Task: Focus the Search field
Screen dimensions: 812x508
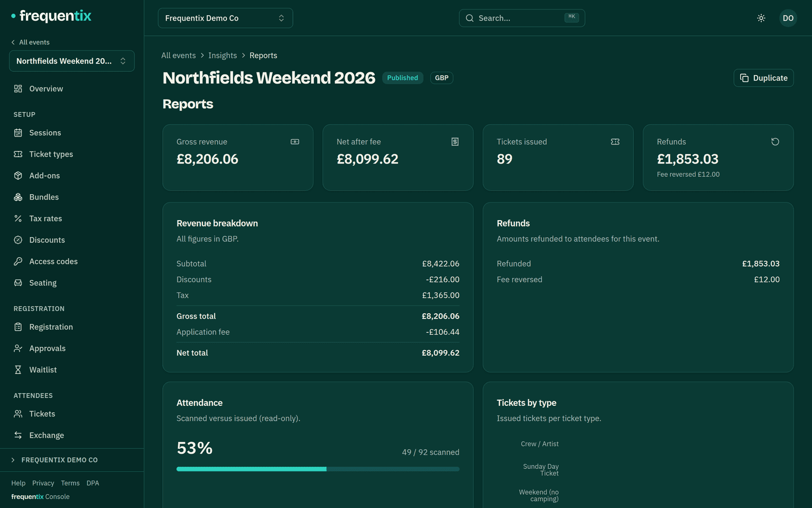Action: 522,18
